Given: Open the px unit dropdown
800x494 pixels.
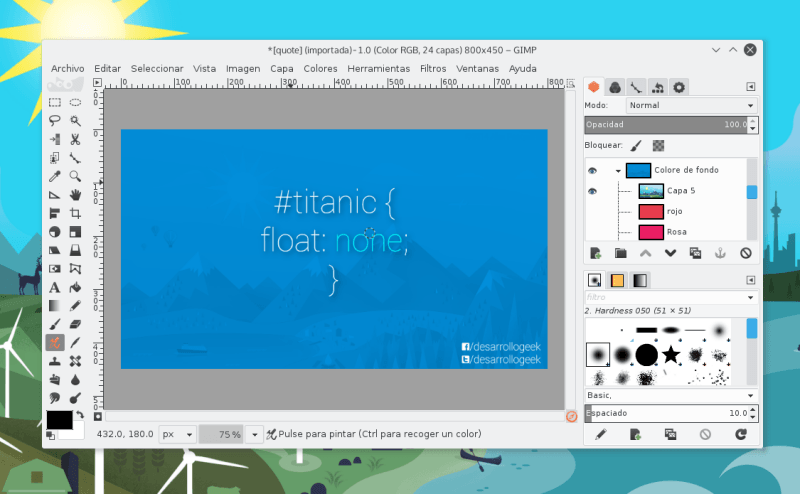Looking at the screenshot, I should [178, 434].
